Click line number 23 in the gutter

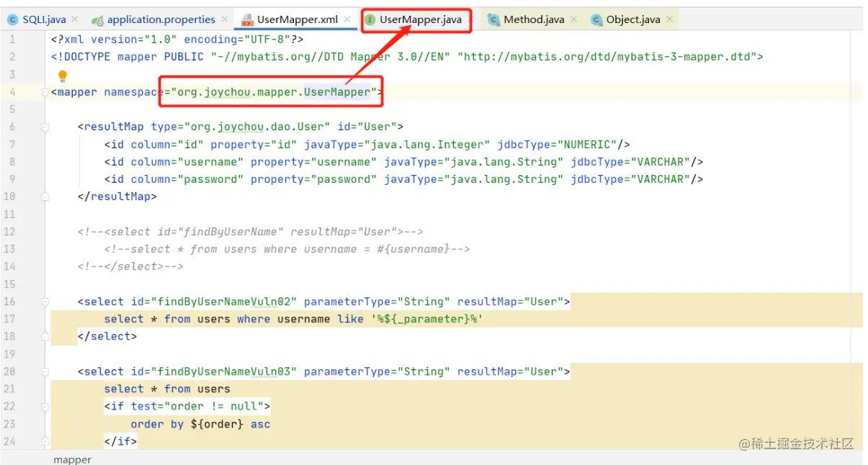tap(9, 424)
